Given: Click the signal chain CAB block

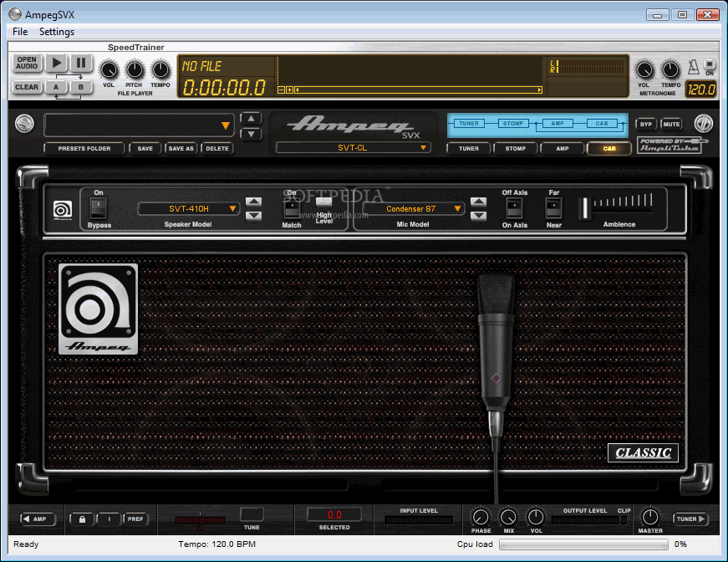Looking at the screenshot, I should (x=602, y=124).
